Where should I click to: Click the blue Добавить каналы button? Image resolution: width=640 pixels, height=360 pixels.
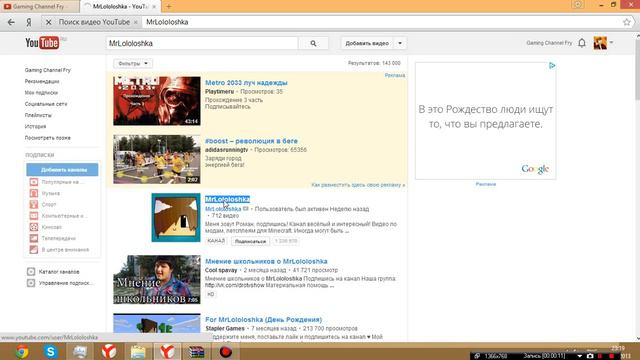pos(62,170)
